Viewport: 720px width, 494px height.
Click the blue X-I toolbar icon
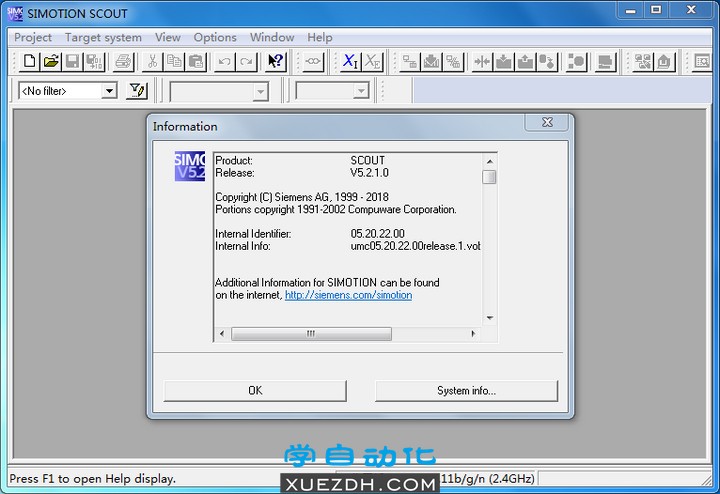tap(350, 61)
